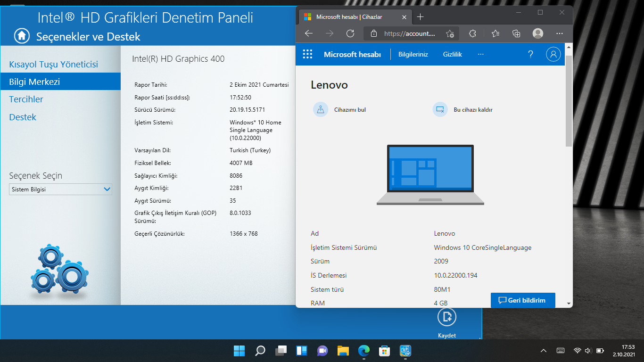Click the Geri bildirim feedback button

click(x=523, y=300)
